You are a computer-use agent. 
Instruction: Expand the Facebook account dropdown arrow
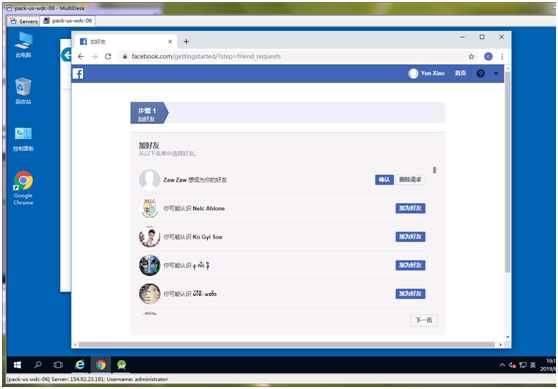496,73
